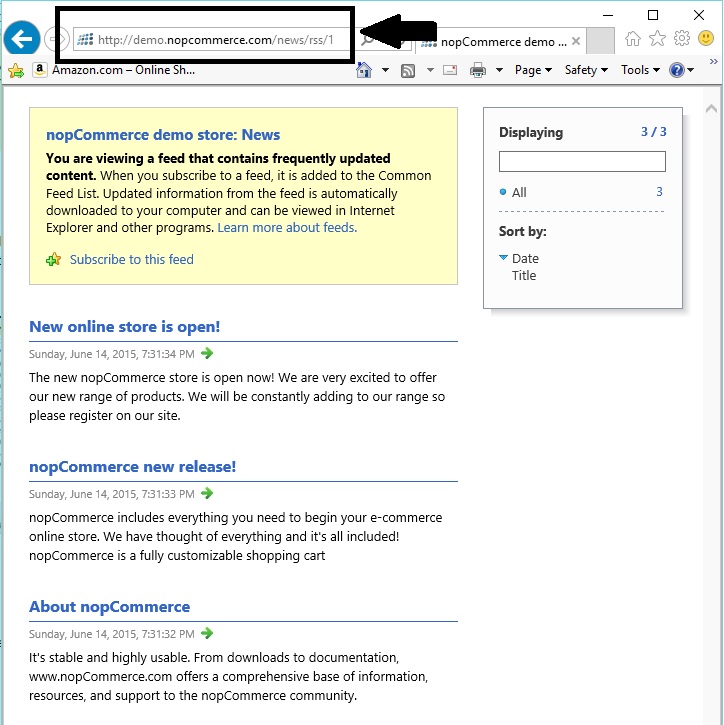Expand the Home button dropdown arrow
Screen dimensions: 724x725
385,70
